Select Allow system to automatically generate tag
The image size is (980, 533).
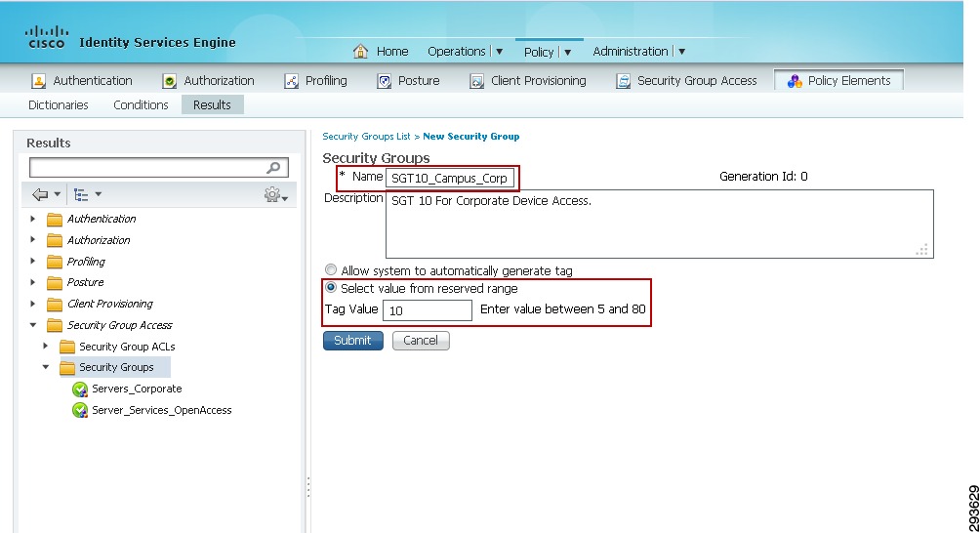331,270
